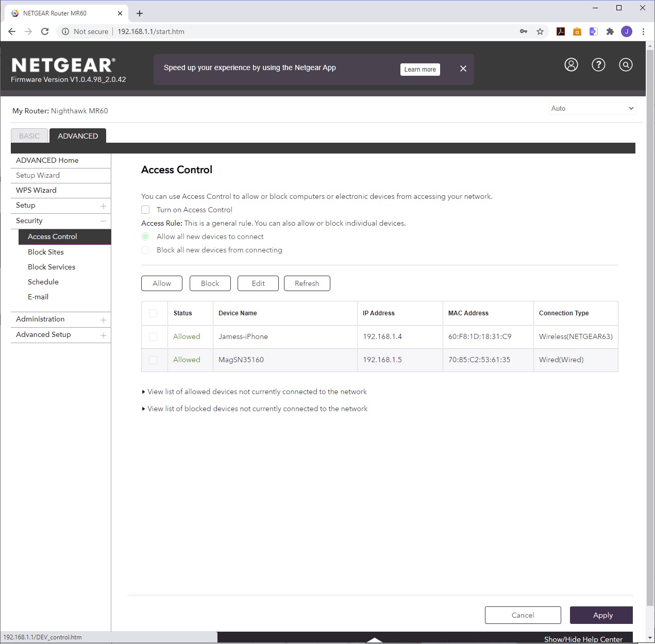
Task: Select Block all new devices from connecting
Action: point(145,250)
